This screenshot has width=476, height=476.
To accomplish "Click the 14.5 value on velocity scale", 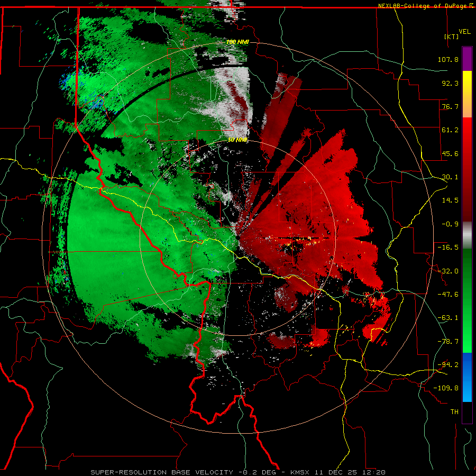I will coord(450,200).
